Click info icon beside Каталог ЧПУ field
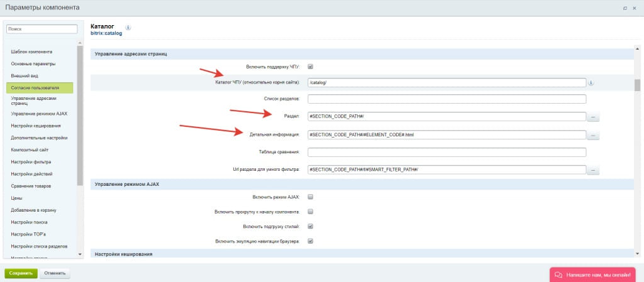 pyautogui.click(x=592, y=82)
